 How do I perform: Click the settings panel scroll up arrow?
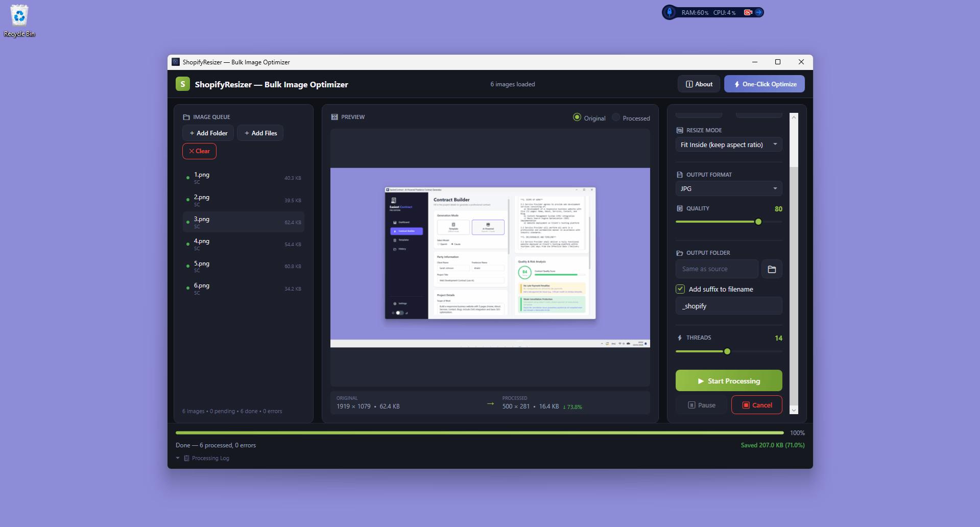point(794,117)
